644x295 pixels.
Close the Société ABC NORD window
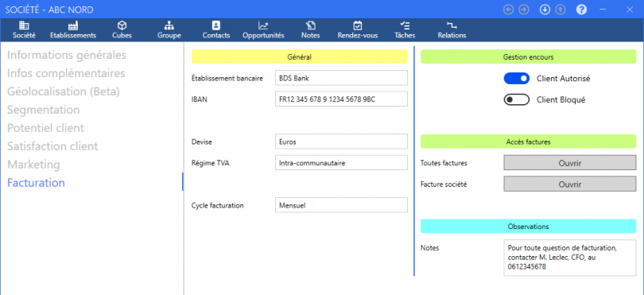pos(629,10)
